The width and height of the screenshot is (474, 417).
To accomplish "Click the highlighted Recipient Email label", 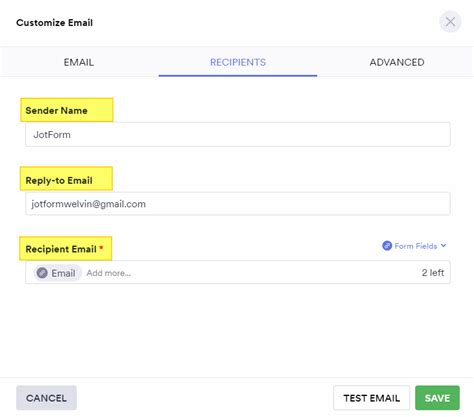I will [x=61, y=249].
